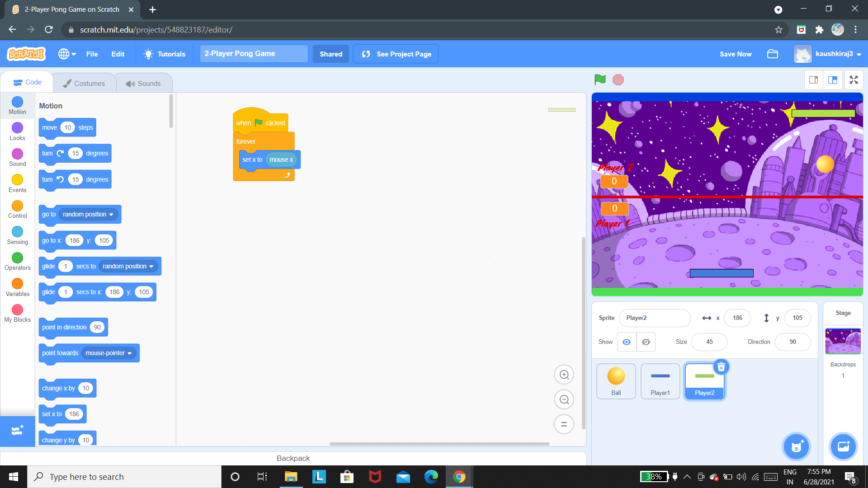The image size is (868, 488).
Task: Zoom out the code workspace
Action: pyautogui.click(x=564, y=399)
